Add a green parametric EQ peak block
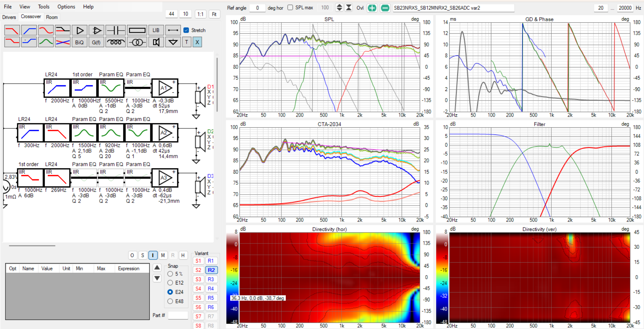This screenshot has height=329, width=644. [46, 42]
